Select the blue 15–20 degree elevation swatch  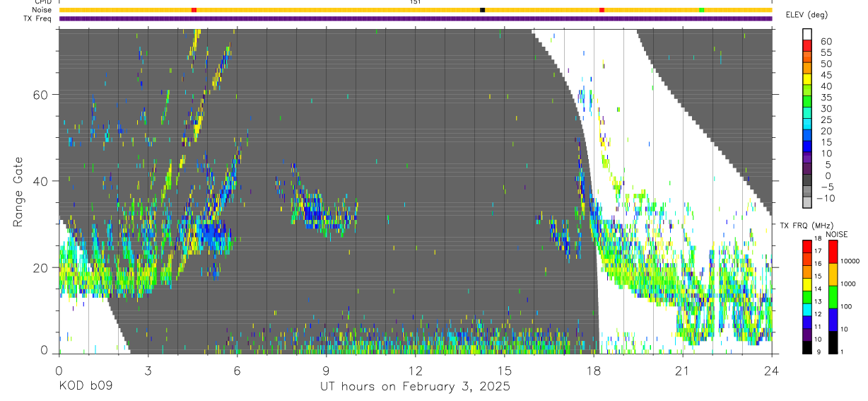pyautogui.click(x=807, y=135)
